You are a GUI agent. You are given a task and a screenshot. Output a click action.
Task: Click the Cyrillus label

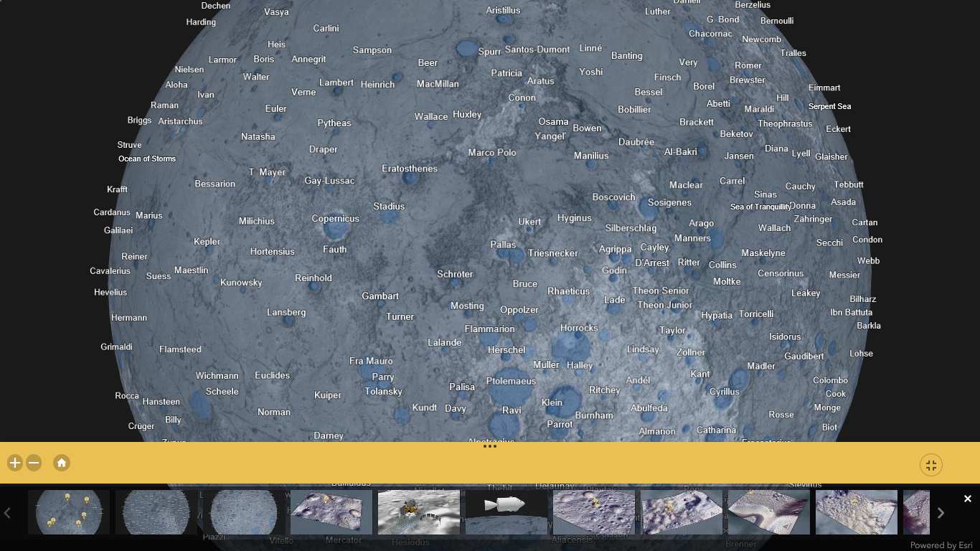click(725, 392)
